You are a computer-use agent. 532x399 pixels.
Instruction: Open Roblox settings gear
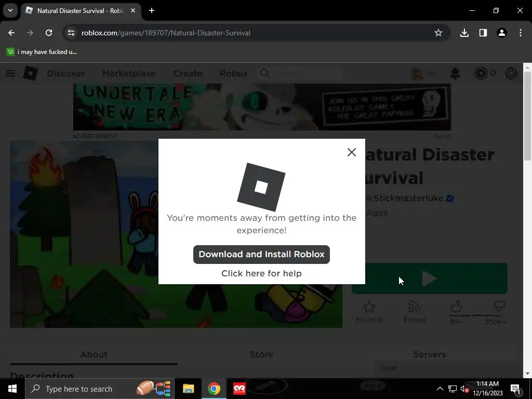coord(511,73)
